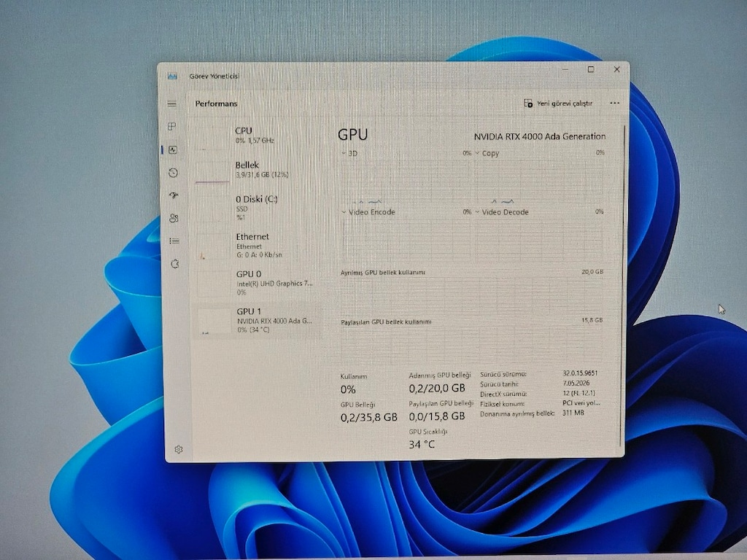Click the driver version '32.0.15.9651'
This screenshot has height=560, width=747.
point(580,373)
